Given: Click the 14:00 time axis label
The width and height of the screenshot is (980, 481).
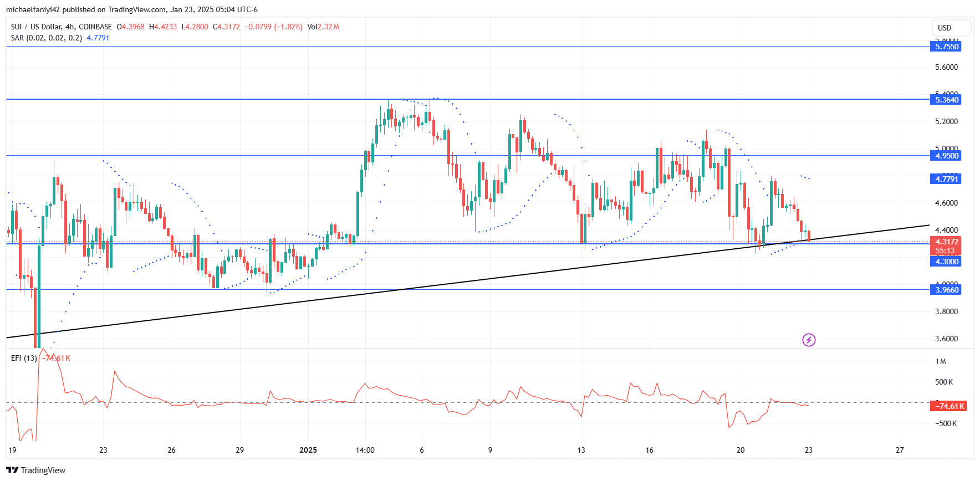Looking at the screenshot, I should (365, 450).
